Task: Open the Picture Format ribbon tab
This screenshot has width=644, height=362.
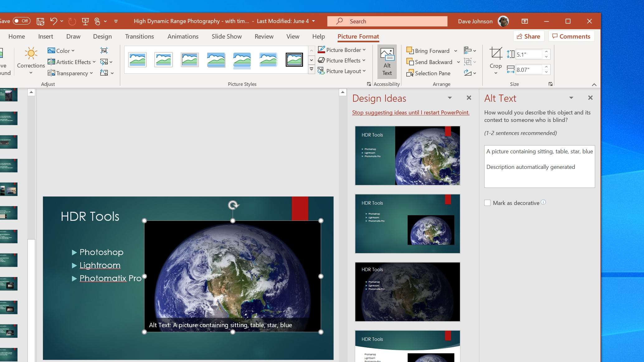Action: (x=358, y=36)
